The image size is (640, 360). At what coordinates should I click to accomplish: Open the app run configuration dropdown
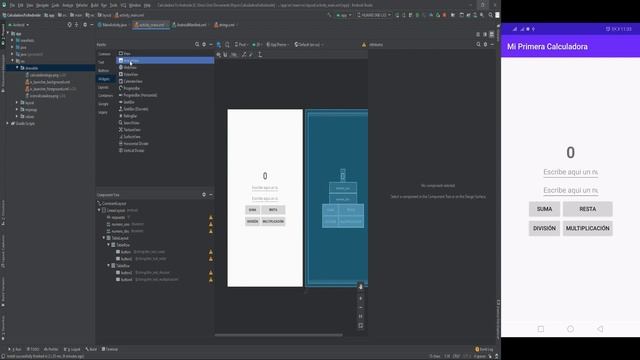tap(344, 15)
